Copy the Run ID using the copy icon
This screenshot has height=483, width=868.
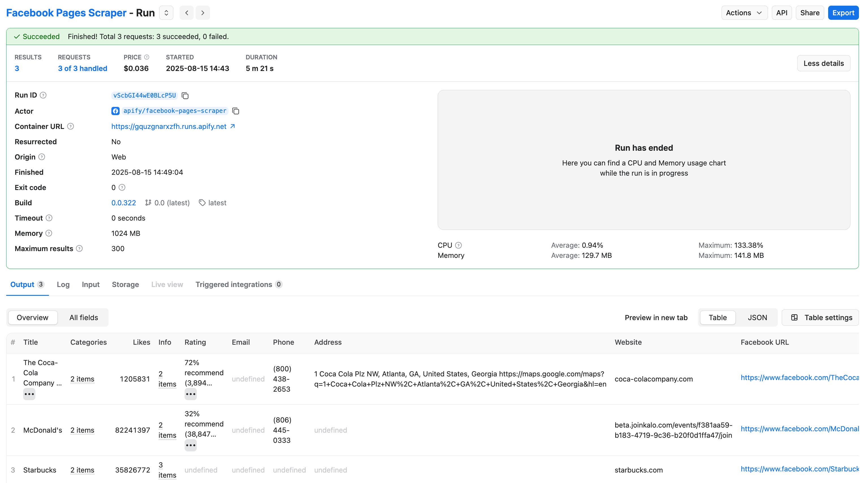click(185, 95)
